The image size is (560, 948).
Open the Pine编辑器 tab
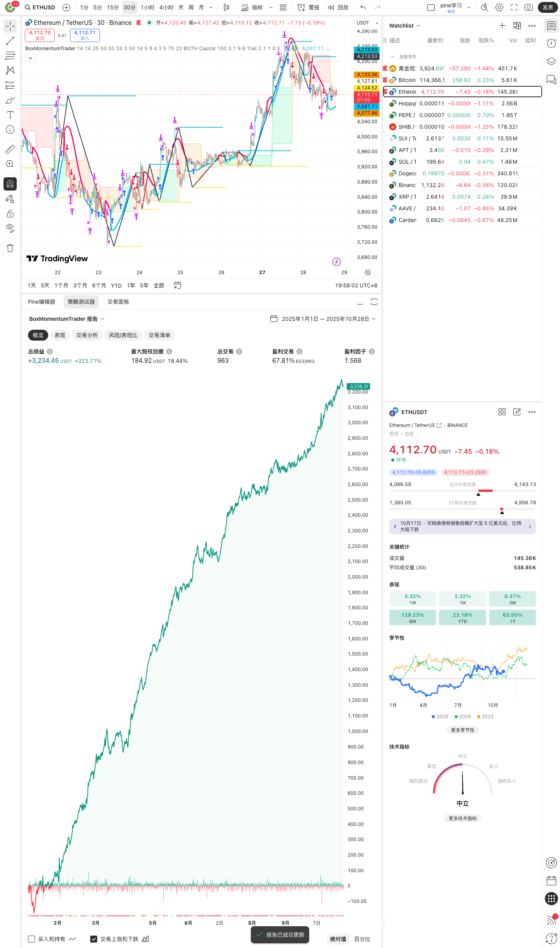tap(42, 302)
